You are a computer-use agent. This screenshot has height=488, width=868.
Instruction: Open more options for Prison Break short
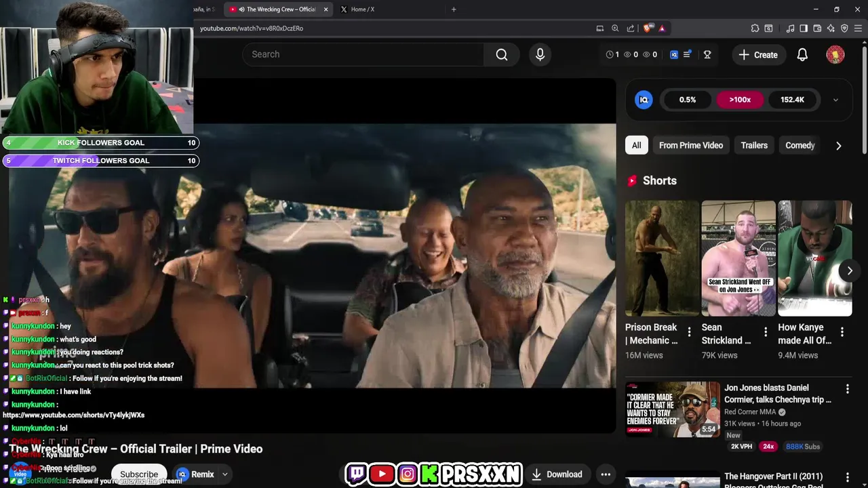pyautogui.click(x=689, y=332)
